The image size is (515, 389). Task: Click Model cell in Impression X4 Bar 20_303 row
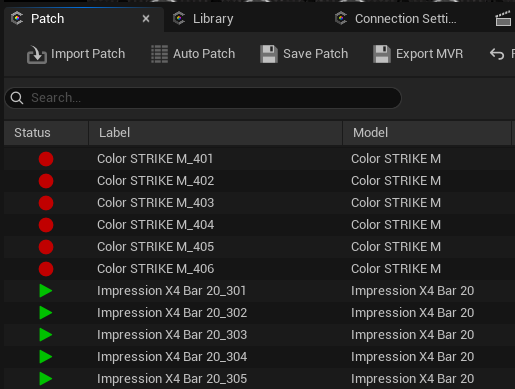tap(413, 335)
